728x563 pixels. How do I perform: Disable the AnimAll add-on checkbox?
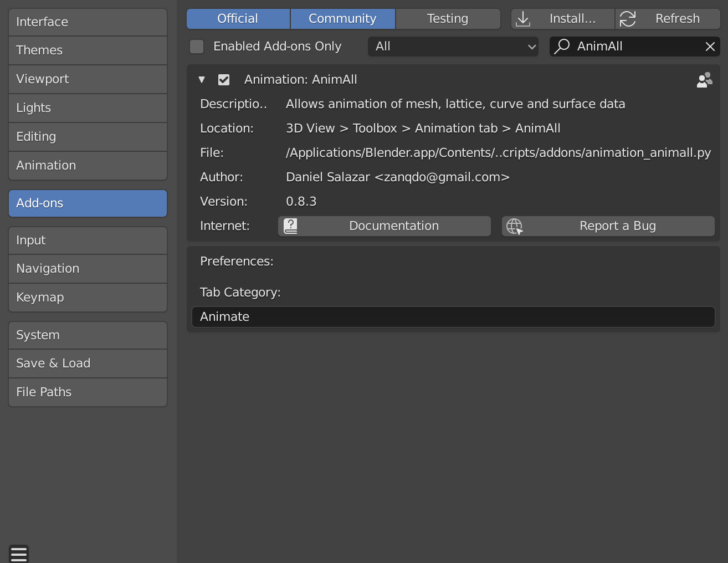pyautogui.click(x=224, y=80)
